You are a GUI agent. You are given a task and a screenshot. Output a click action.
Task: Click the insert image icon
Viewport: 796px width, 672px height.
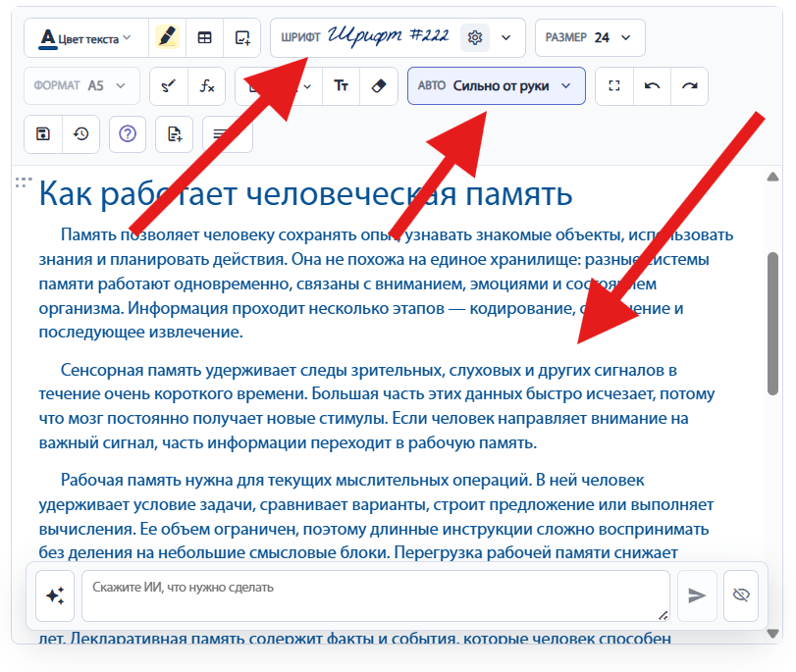(x=242, y=38)
